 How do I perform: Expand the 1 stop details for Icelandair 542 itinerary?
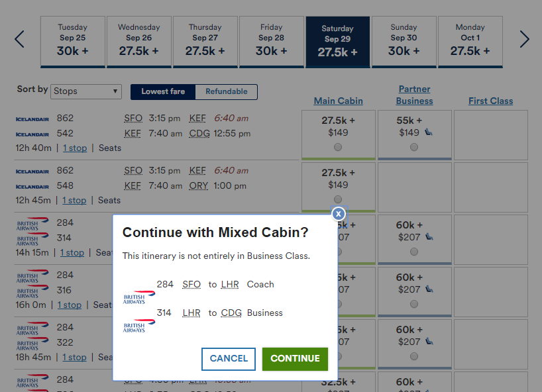75,148
